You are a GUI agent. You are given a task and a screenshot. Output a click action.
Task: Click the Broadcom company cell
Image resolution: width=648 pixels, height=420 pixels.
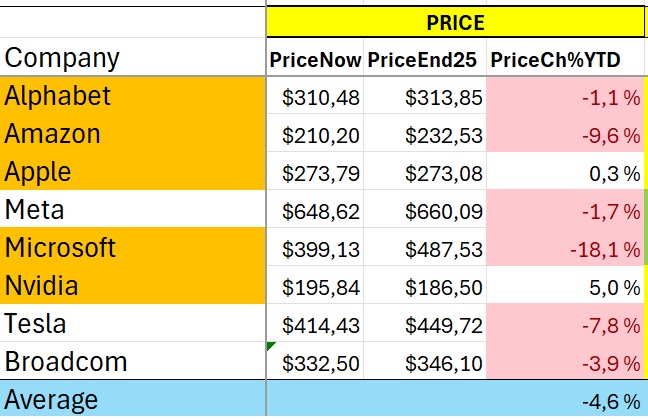click(x=133, y=362)
